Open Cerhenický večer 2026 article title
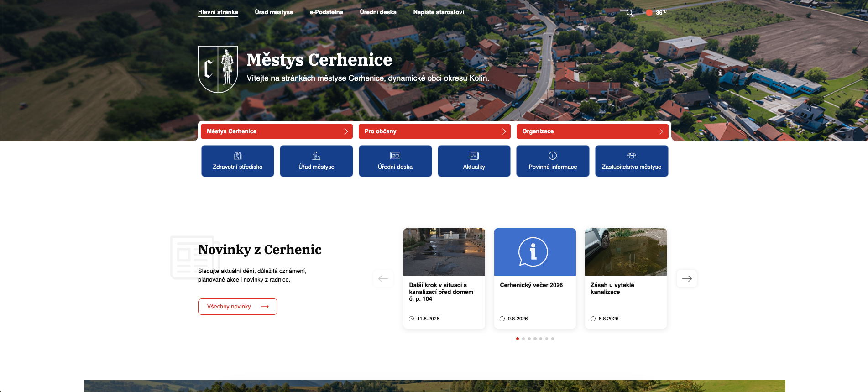 tap(531, 285)
